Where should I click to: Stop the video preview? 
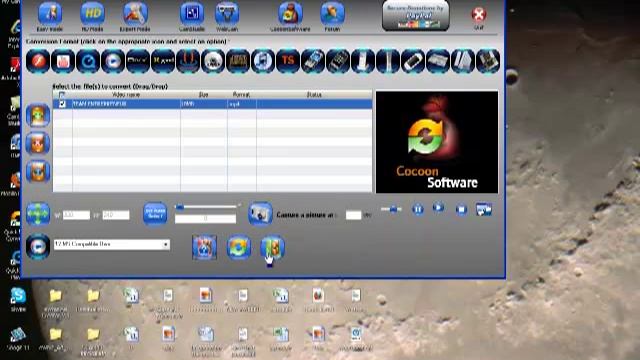pos(461,209)
